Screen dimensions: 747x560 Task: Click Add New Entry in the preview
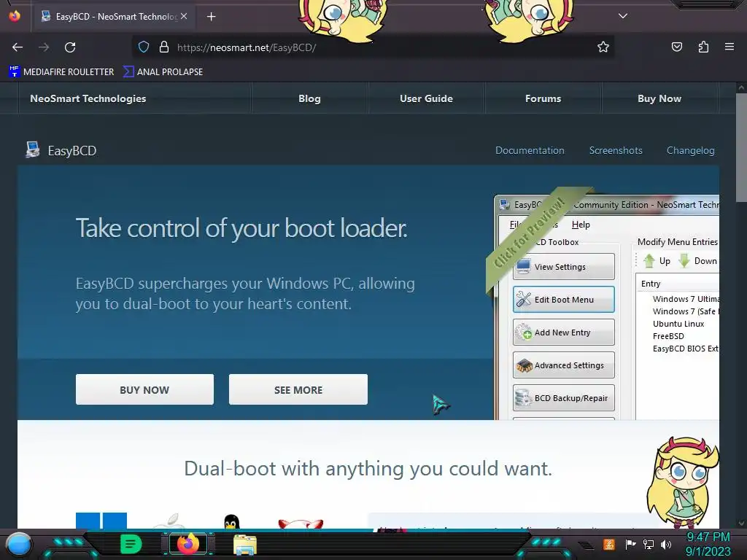(564, 332)
